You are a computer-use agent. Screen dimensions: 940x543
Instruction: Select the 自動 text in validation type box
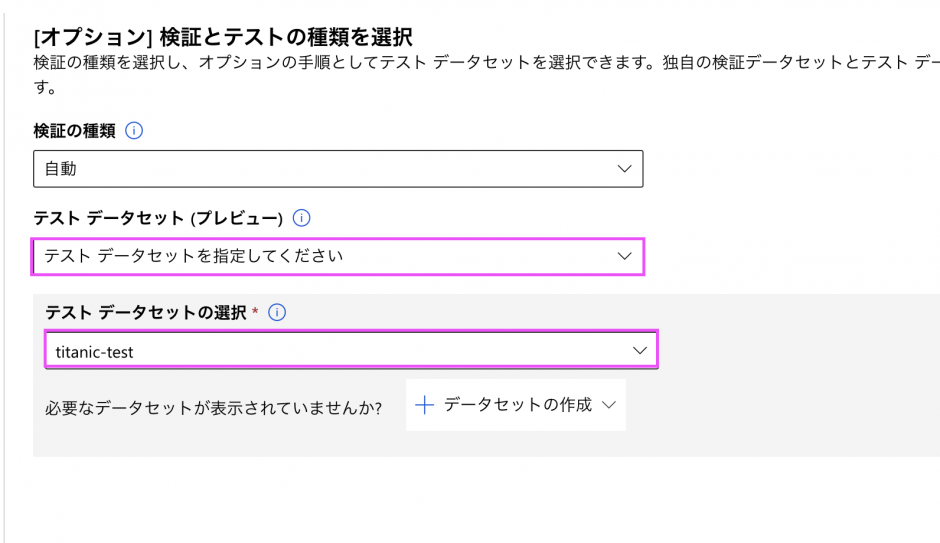click(x=61, y=169)
